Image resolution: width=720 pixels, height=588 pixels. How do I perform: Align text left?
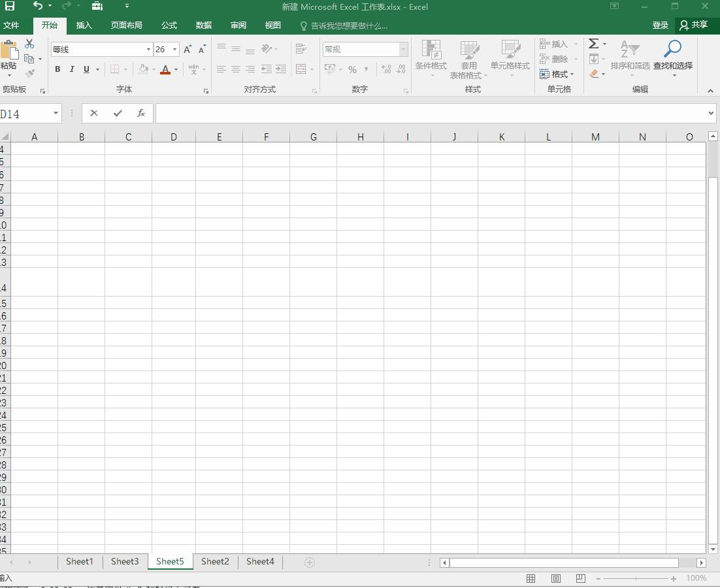click(x=221, y=69)
